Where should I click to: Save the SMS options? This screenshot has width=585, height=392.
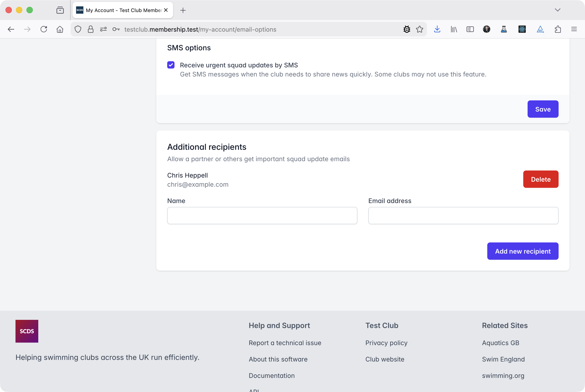tap(543, 109)
